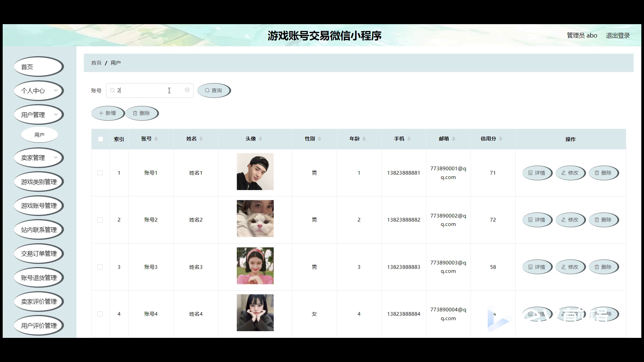Image resolution: width=644 pixels, height=362 pixels.
Task: Click the 用户 breadcrumb text
Action: (116, 63)
